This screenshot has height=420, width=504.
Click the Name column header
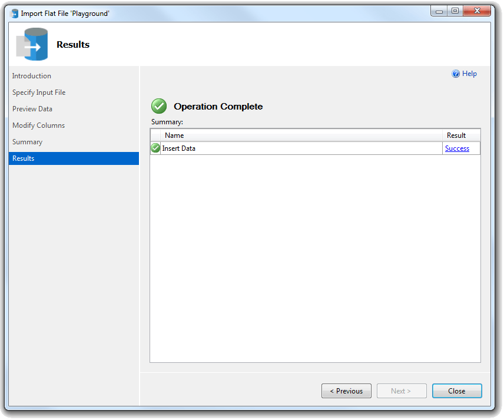click(301, 135)
